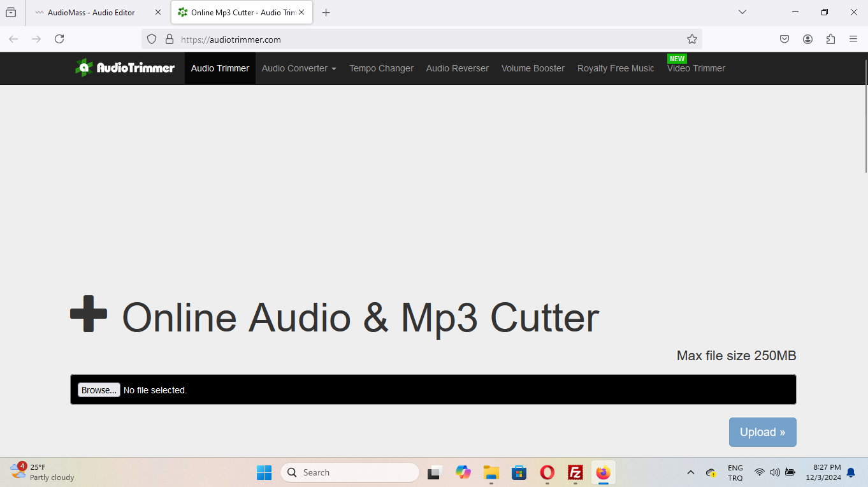This screenshot has height=487, width=868.
Task: Bookmark this page with the star icon
Action: [691, 39]
